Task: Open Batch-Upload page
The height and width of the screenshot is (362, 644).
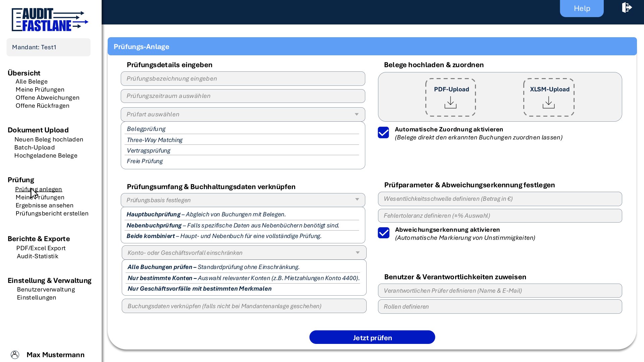Action: (x=35, y=147)
